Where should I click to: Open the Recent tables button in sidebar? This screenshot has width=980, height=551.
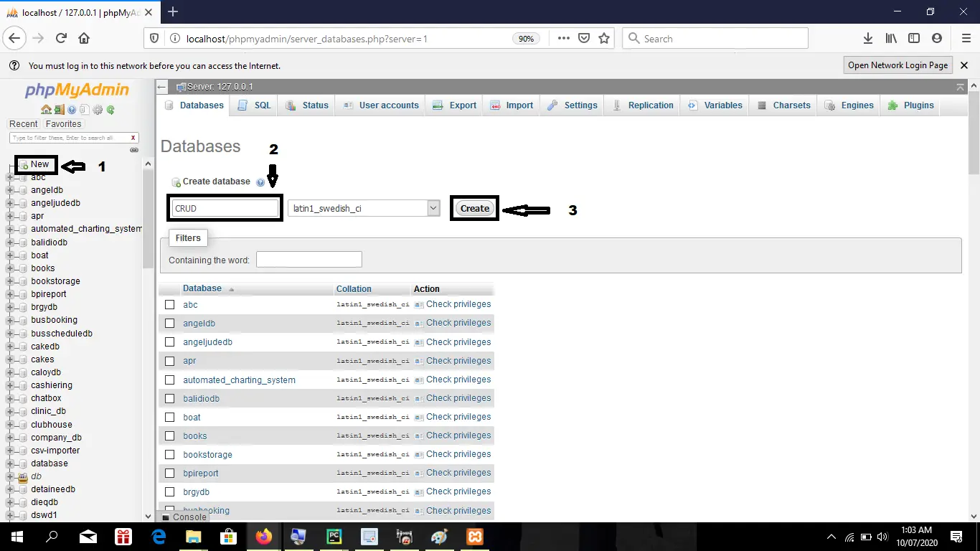tap(24, 124)
